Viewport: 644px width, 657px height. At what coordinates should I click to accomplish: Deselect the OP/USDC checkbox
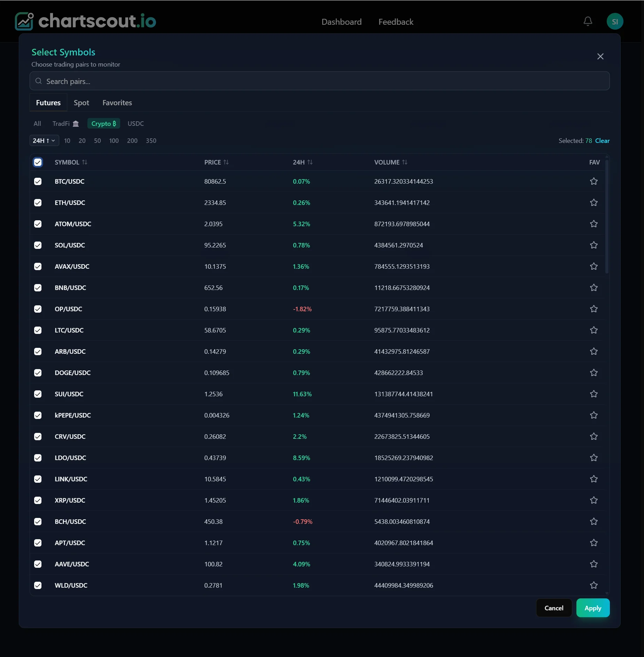click(x=38, y=309)
